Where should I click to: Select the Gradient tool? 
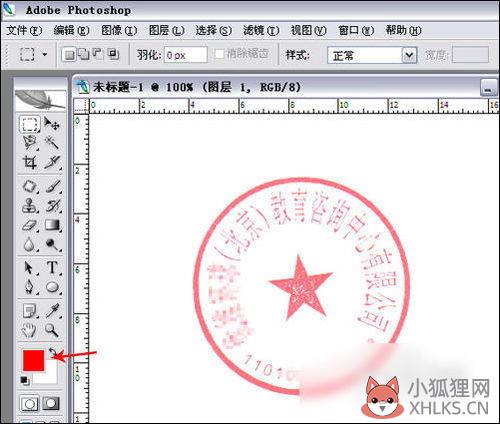point(52,225)
